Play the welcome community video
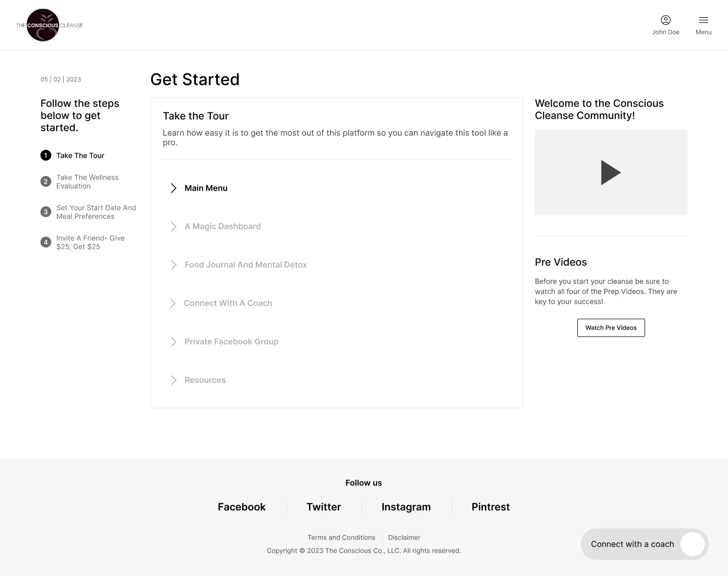This screenshot has width=728, height=576. pyautogui.click(x=611, y=172)
